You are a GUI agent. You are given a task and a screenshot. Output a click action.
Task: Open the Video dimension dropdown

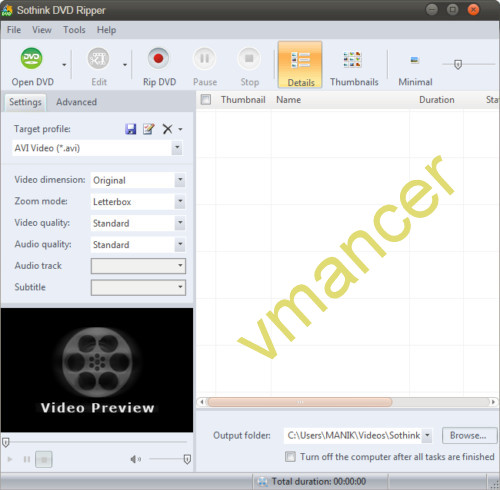point(138,180)
